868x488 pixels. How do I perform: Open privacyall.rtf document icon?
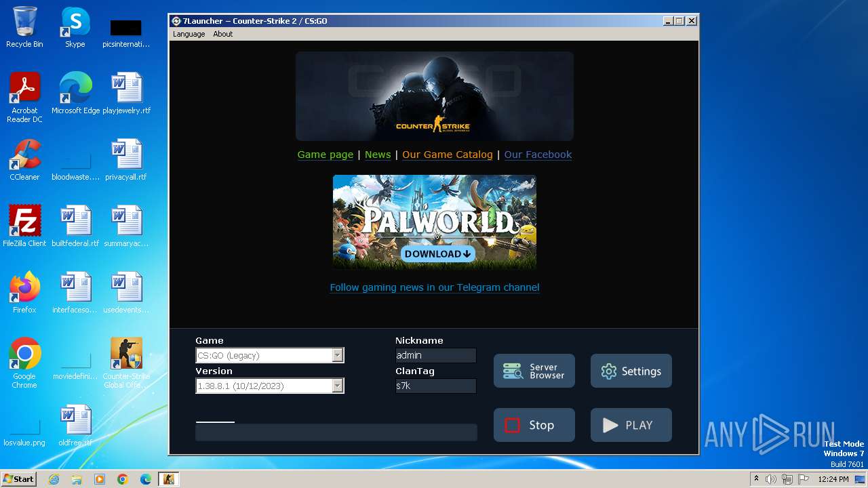click(x=127, y=160)
